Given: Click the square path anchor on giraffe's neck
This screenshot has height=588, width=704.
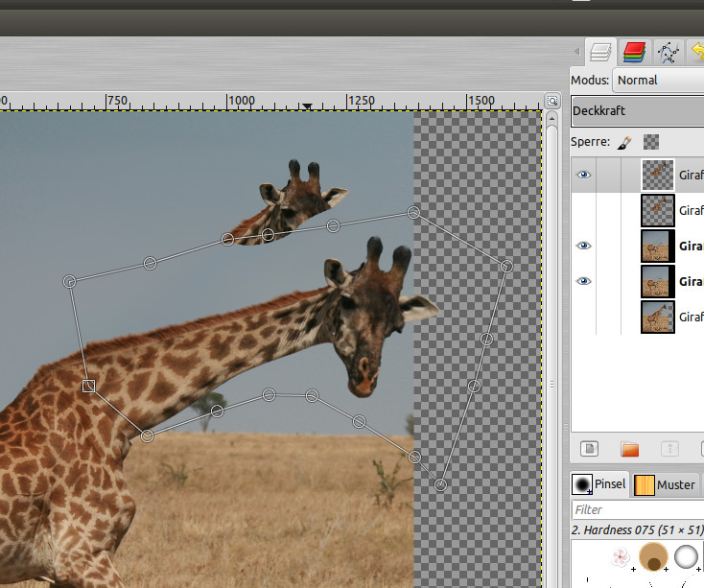Looking at the screenshot, I should (x=88, y=386).
